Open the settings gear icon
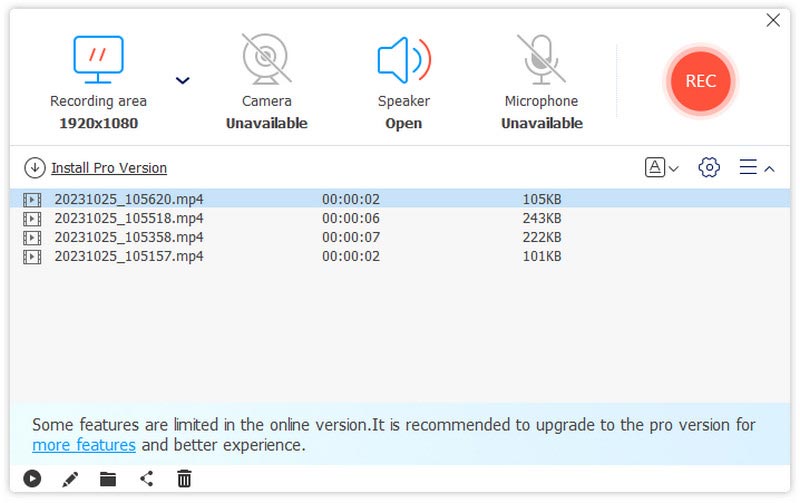 709,168
